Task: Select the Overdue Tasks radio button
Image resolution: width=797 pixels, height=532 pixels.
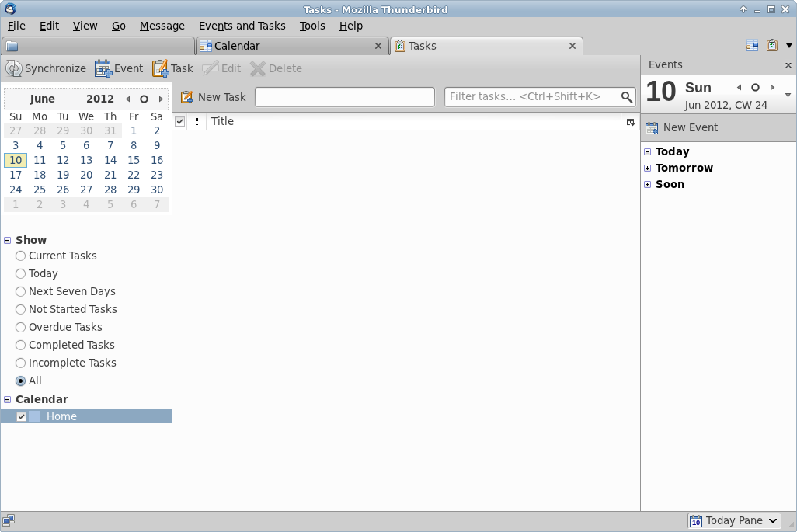Action: tap(21, 327)
